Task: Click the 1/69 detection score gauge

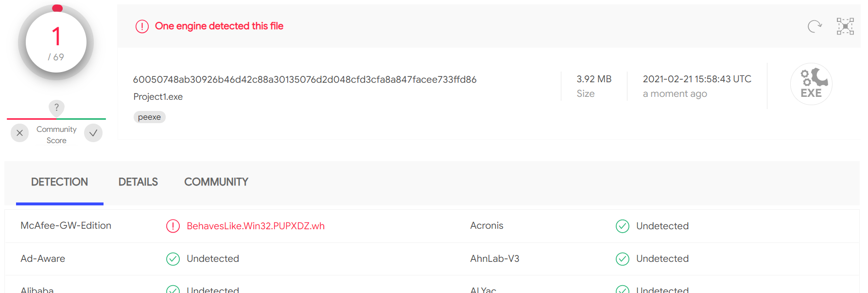Action: tap(56, 43)
